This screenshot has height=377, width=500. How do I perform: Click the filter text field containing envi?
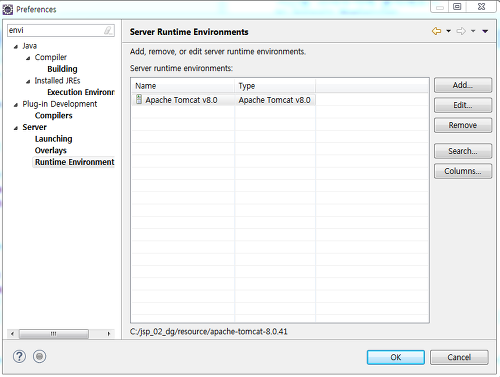[x=61, y=30]
